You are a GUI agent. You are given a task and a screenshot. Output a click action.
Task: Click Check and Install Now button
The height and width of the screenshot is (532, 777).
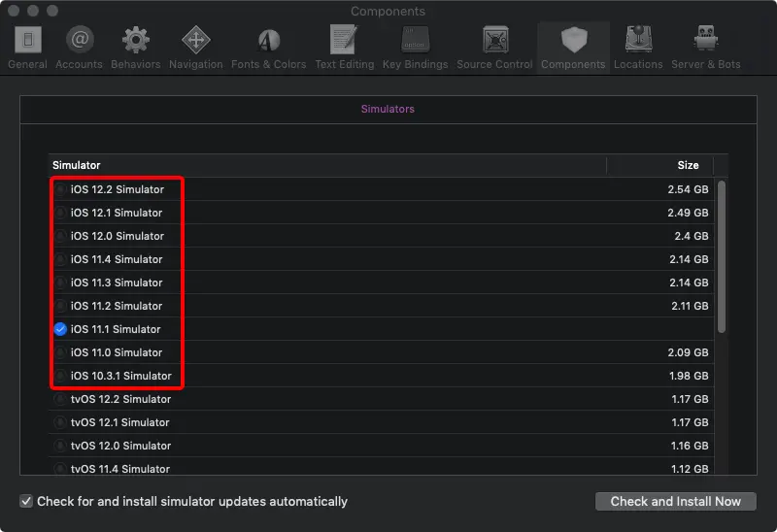click(675, 501)
